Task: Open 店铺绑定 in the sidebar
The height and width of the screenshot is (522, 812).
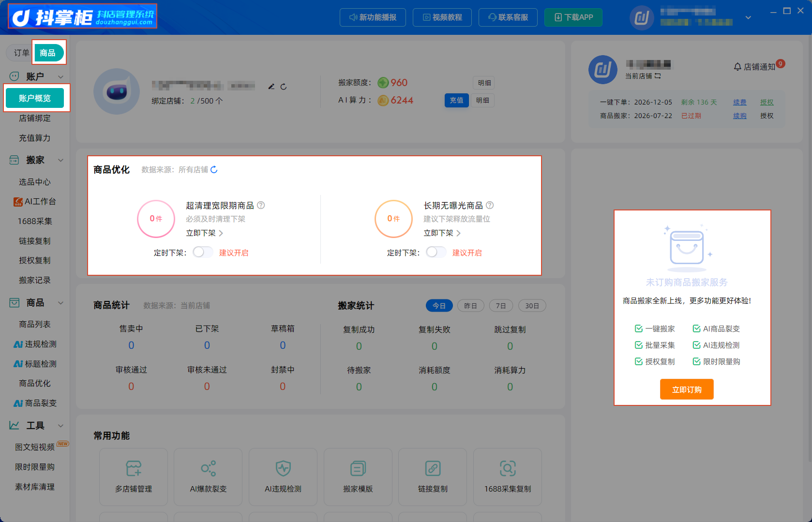Action: pyautogui.click(x=35, y=118)
